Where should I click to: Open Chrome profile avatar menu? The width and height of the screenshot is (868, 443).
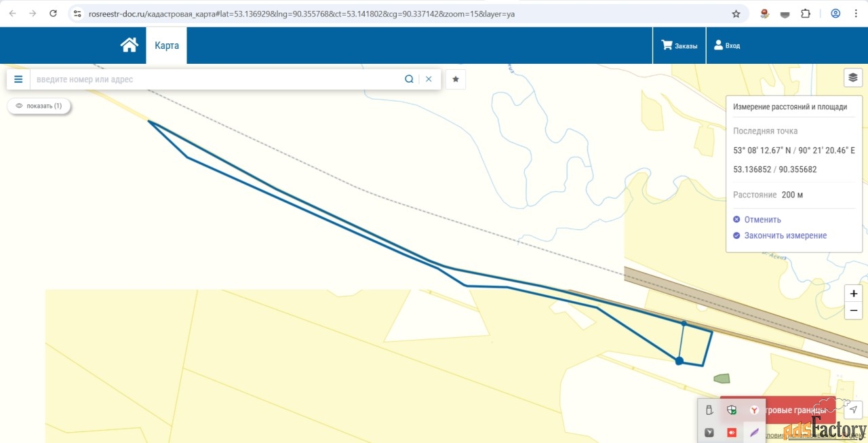(x=835, y=14)
